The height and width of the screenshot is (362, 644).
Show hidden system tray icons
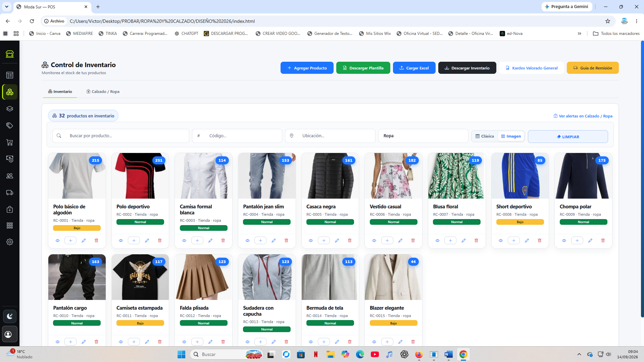tap(579, 354)
